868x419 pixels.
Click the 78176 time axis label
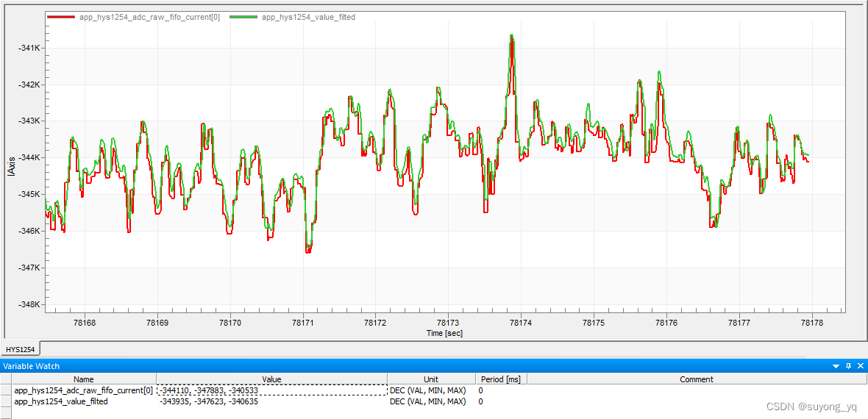coord(666,322)
